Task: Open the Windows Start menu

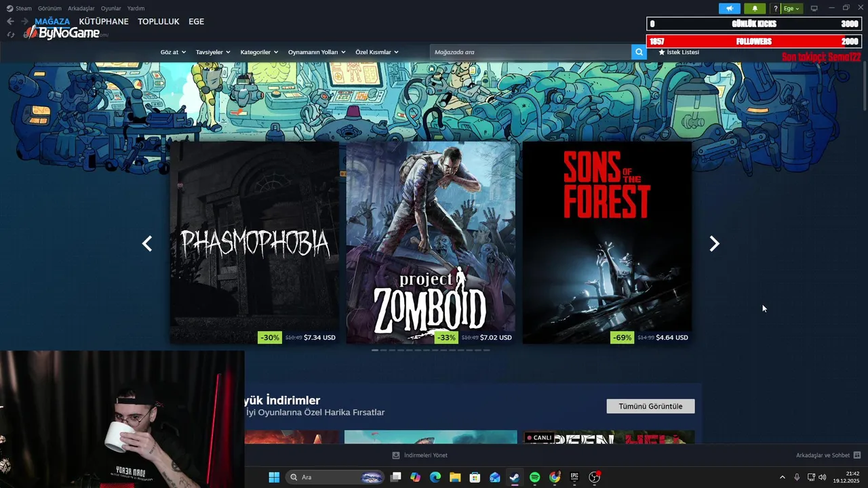Action: point(274,477)
